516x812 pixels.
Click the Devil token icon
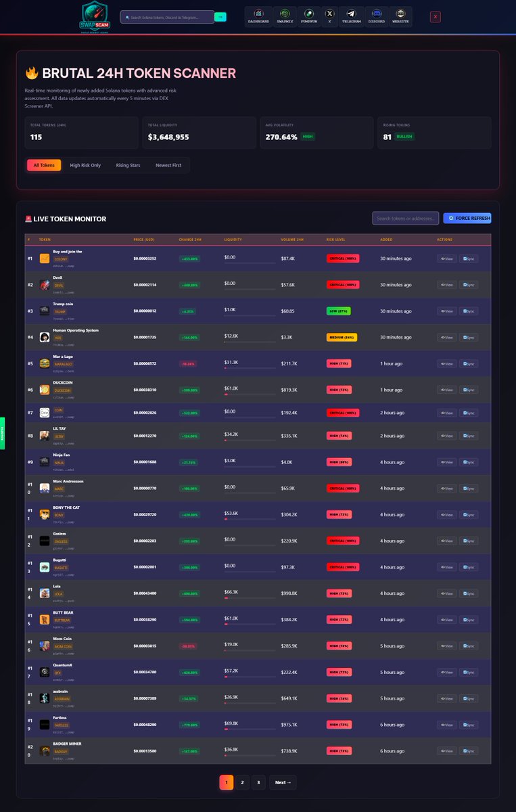(45, 285)
